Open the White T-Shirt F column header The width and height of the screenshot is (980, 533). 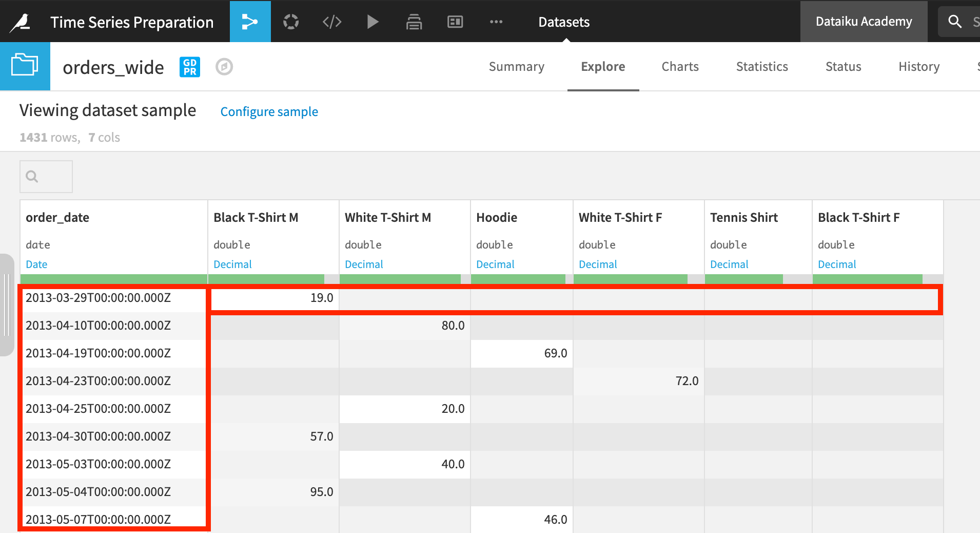pyautogui.click(x=620, y=217)
